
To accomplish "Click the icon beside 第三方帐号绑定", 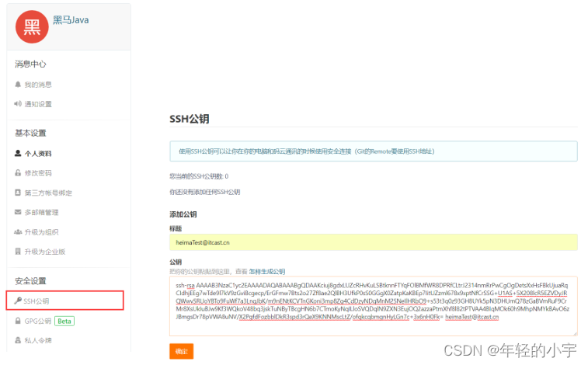I will tap(18, 193).
